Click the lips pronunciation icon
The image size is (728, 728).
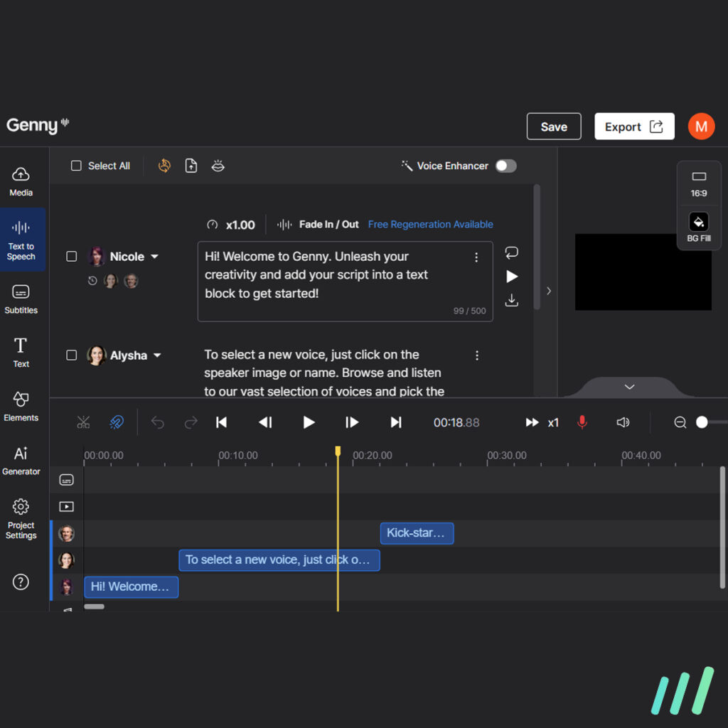click(218, 166)
